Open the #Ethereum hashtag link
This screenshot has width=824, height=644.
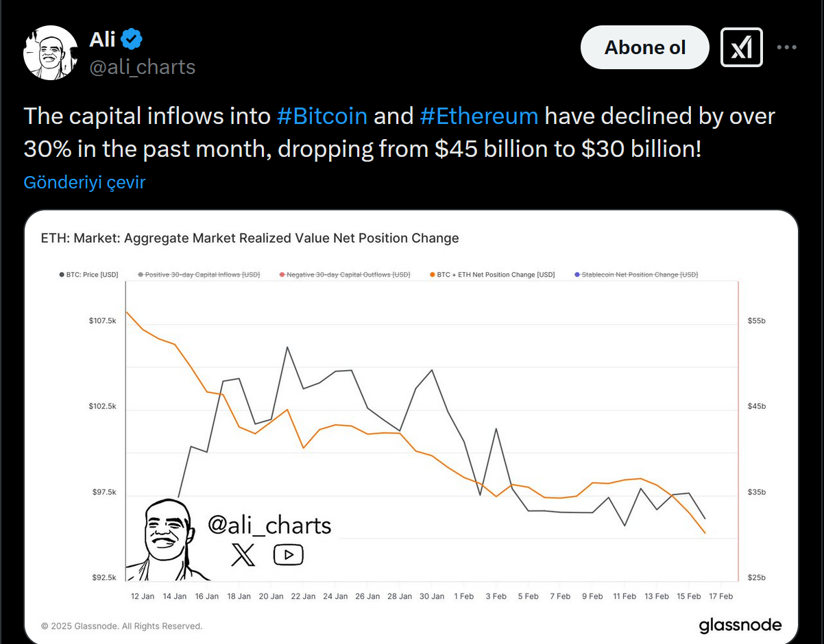pos(478,116)
